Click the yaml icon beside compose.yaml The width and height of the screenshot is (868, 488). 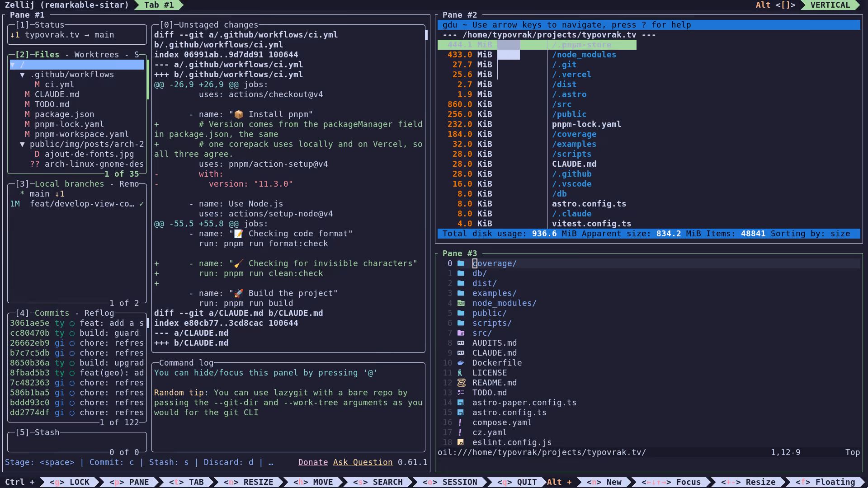pyautogui.click(x=460, y=422)
